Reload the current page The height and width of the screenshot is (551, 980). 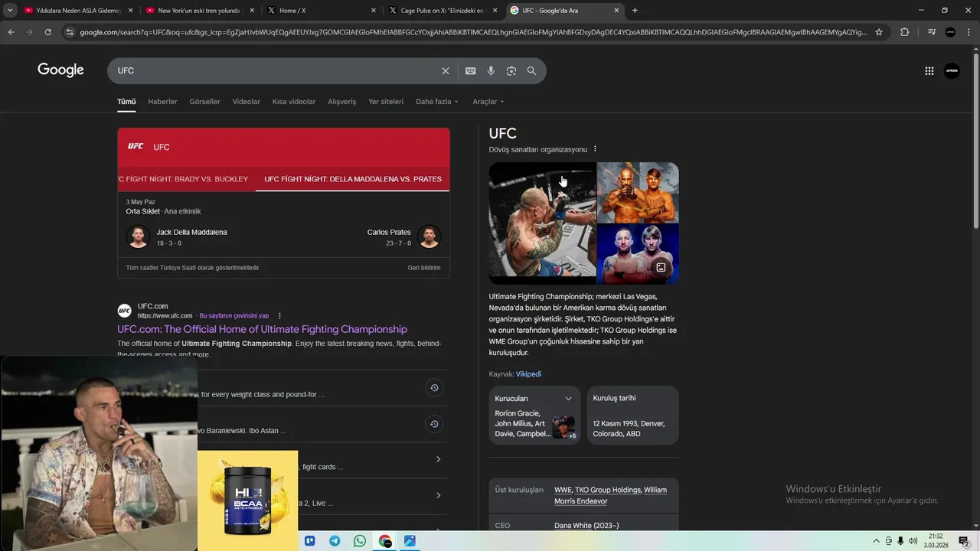pos(47,32)
